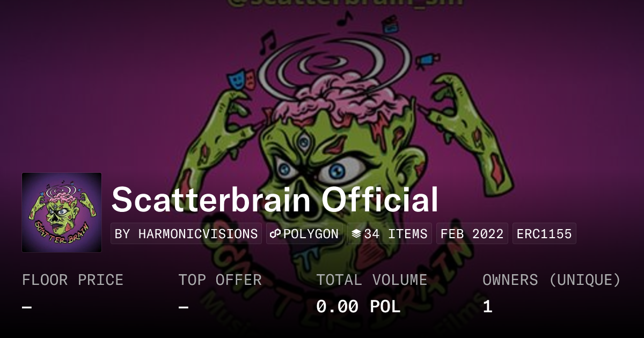
Task: Click the FEB 2022 creation date badge
Action: [472, 234]
